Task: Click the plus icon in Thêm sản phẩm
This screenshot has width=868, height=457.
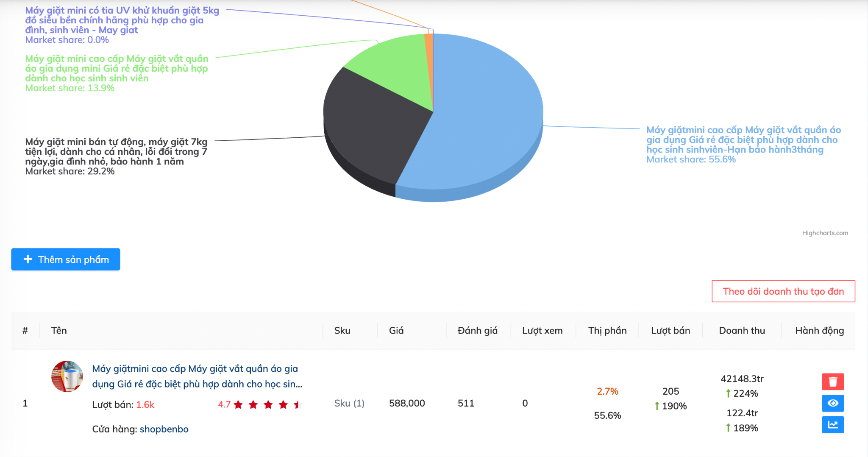Action: point(28,259)
